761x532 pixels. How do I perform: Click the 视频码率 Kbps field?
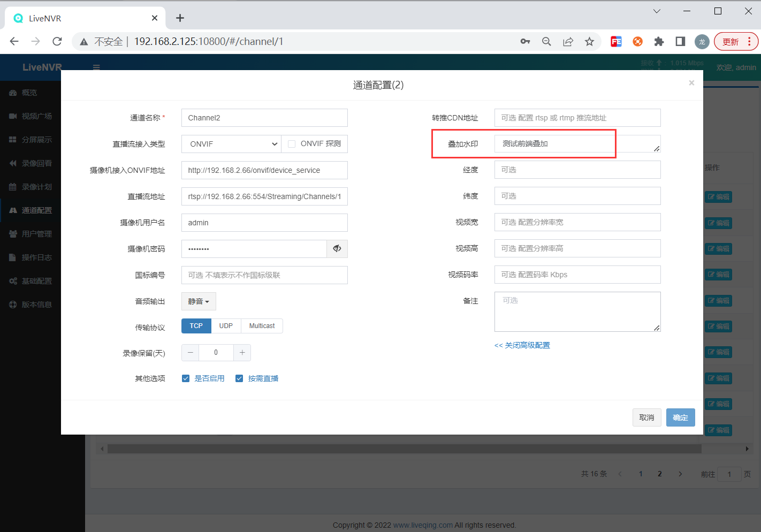click(577, 275)
